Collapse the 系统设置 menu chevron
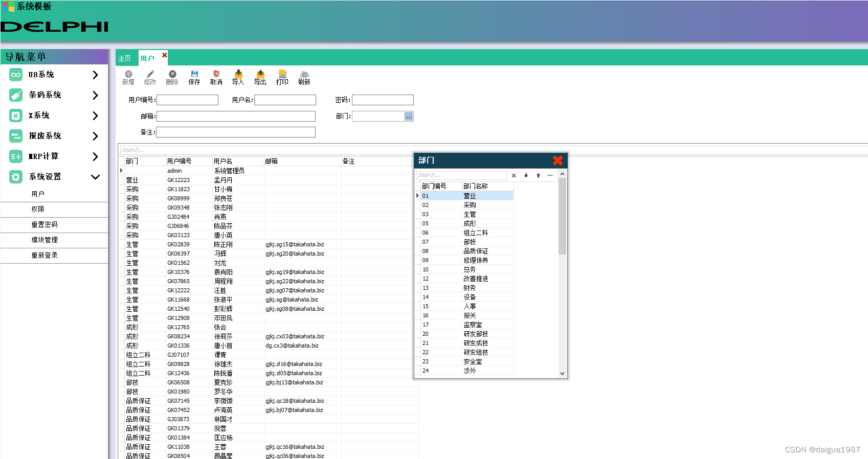Screen dimensions: 868x459 pyautogui.click(x=95, y=177)
